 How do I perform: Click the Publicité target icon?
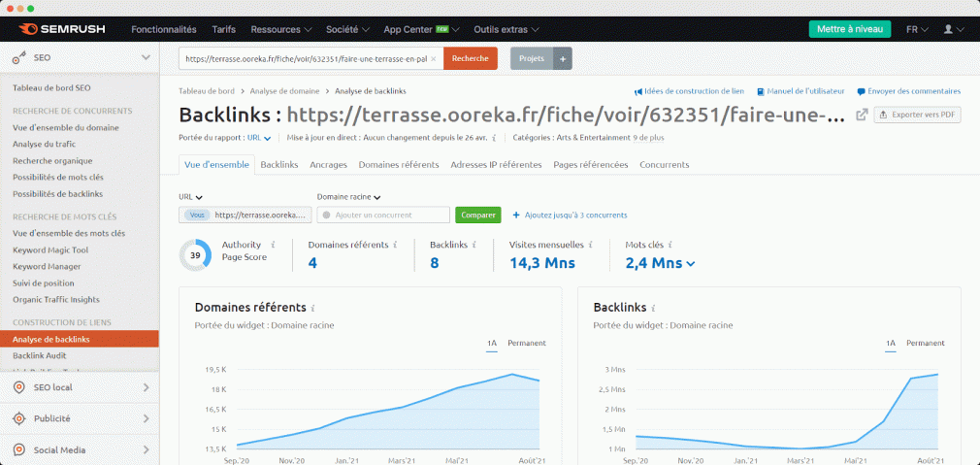[19, 418]
